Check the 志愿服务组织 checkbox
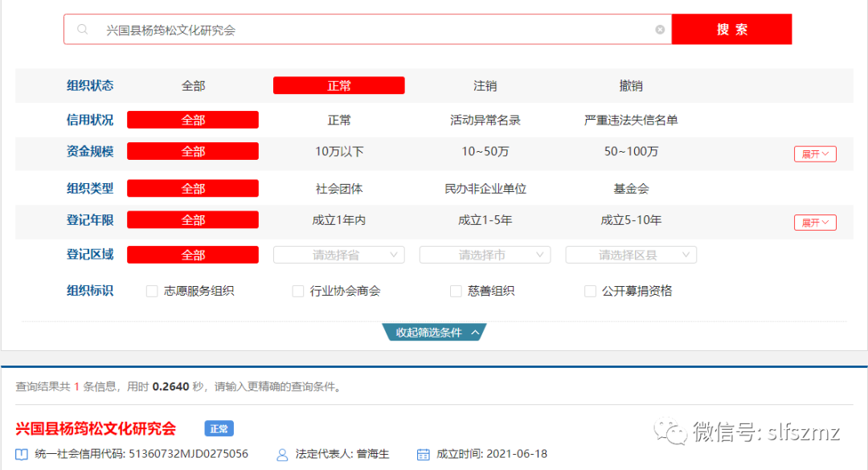 click(x=152, y=291)
